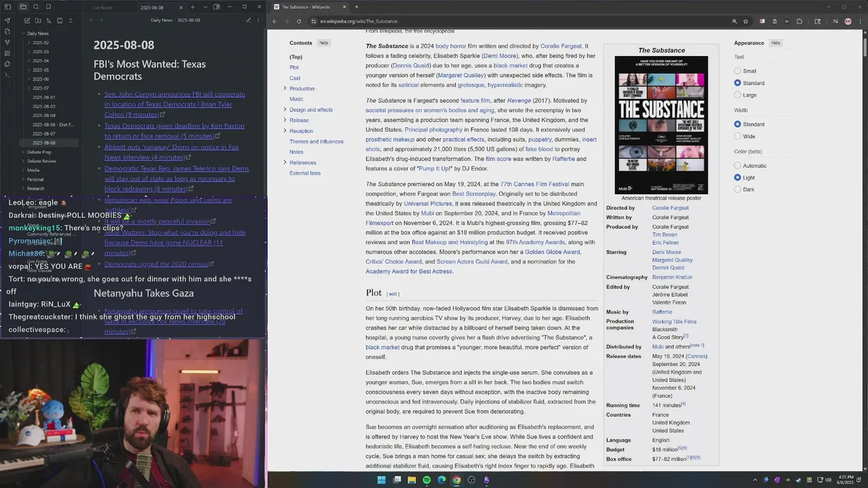Expand the Design and effects contents section
868x488 pixels.
[285, 109]
